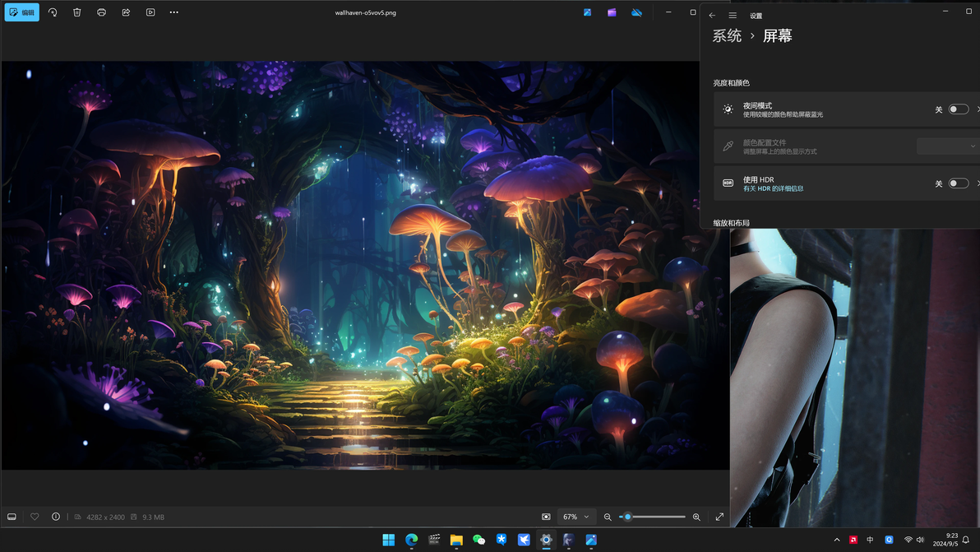Click the 编辑 edit image button
Screen dimensions: 980x552
coord(21,12)
